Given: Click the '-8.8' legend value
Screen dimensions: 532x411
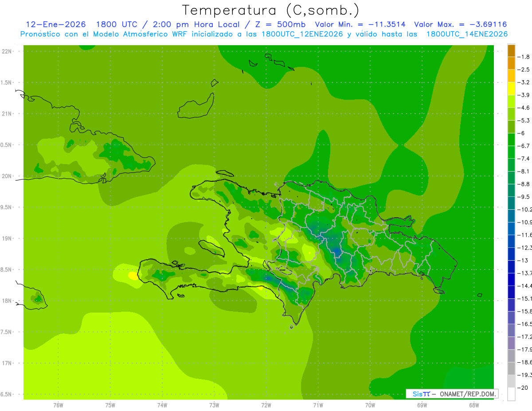Looking at the screenshot, I should click(524, 184).
